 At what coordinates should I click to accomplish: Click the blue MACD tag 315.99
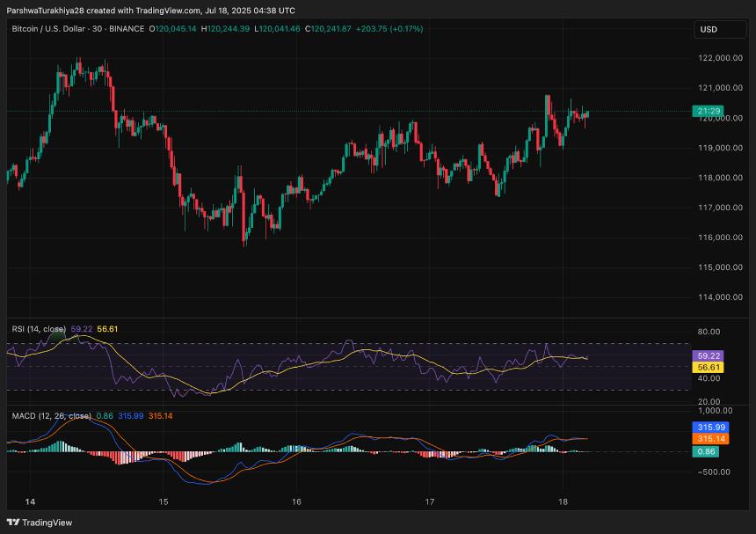click(x=710, y=428)
